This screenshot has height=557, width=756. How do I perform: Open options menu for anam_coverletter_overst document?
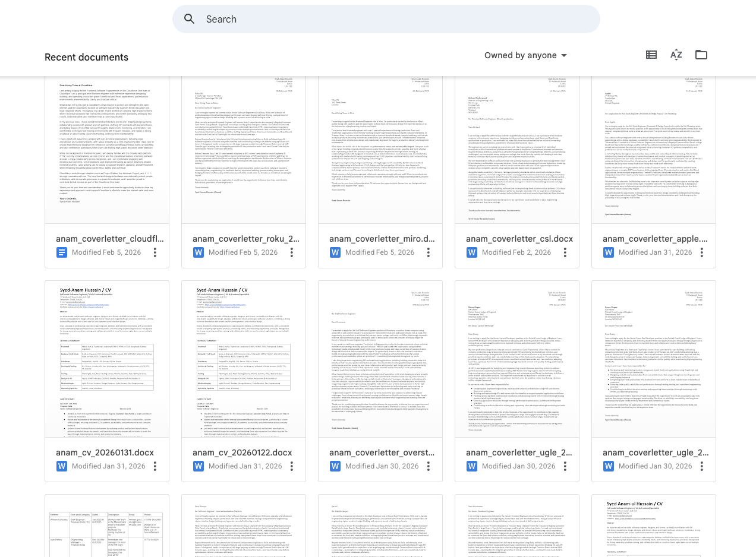pyautogui.click(x=428, y=466)
